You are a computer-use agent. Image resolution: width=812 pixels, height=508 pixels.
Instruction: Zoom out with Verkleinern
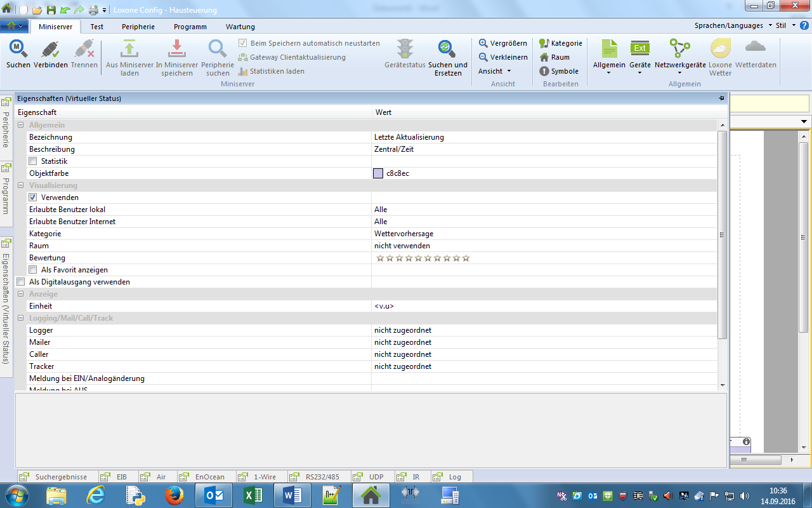click(502, 57)
